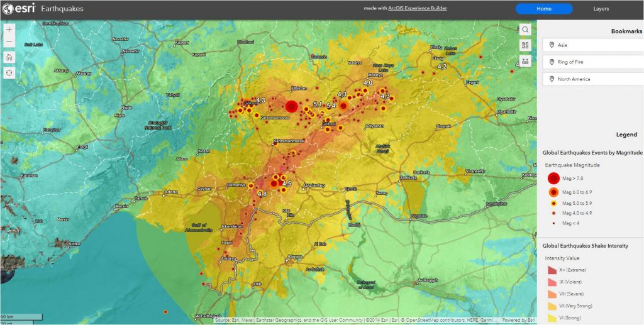Viewport: 644px width, 325px height.
Task: Click the IX (Violent) intensity swatch
Action: (x=552, y=282)
